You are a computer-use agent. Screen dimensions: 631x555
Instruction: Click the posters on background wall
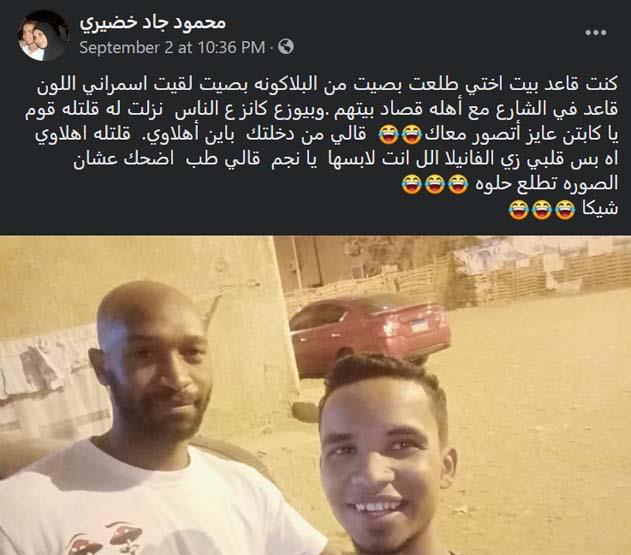[539, 260]
